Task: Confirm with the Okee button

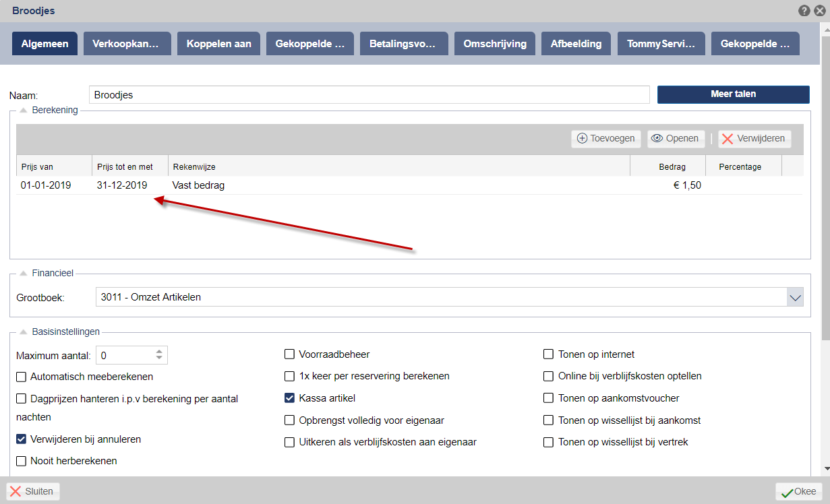Action: click(799, 492)
